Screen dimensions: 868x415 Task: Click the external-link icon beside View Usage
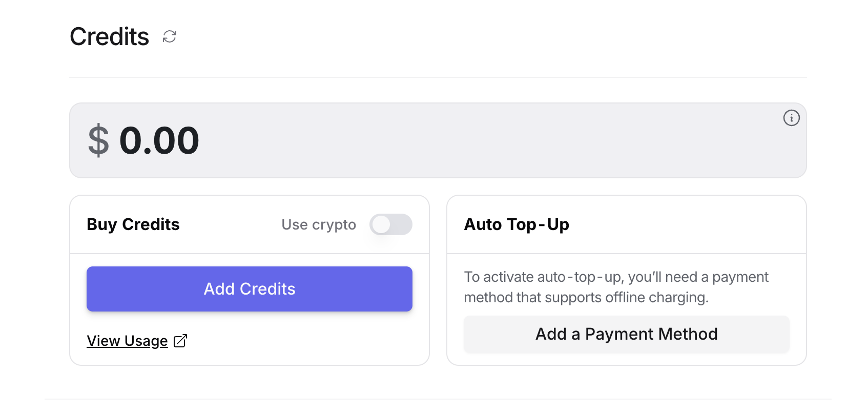180,341
